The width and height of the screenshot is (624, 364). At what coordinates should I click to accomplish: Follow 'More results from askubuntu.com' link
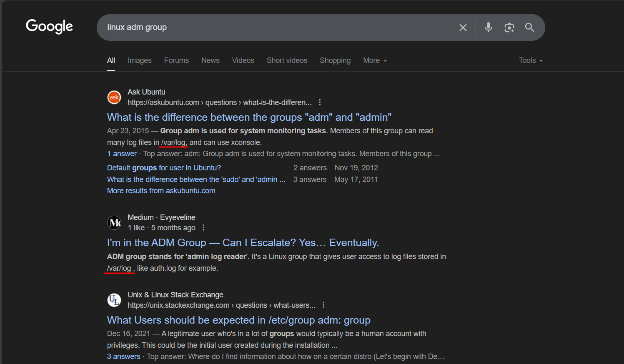coord(161,191)
